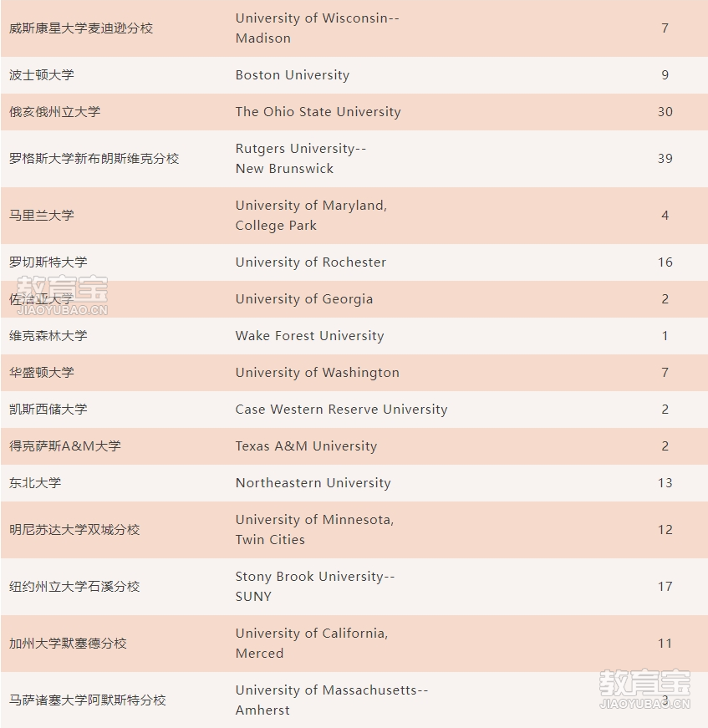The width and height of the screenshot is (708, 728).
Task: Select the 凯斯西储大学 cell
Action: pos(48,409)
